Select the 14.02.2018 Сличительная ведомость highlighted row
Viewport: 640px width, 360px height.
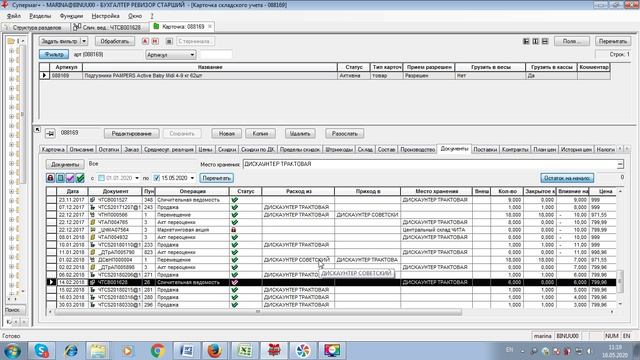click(x=331, y=282)
